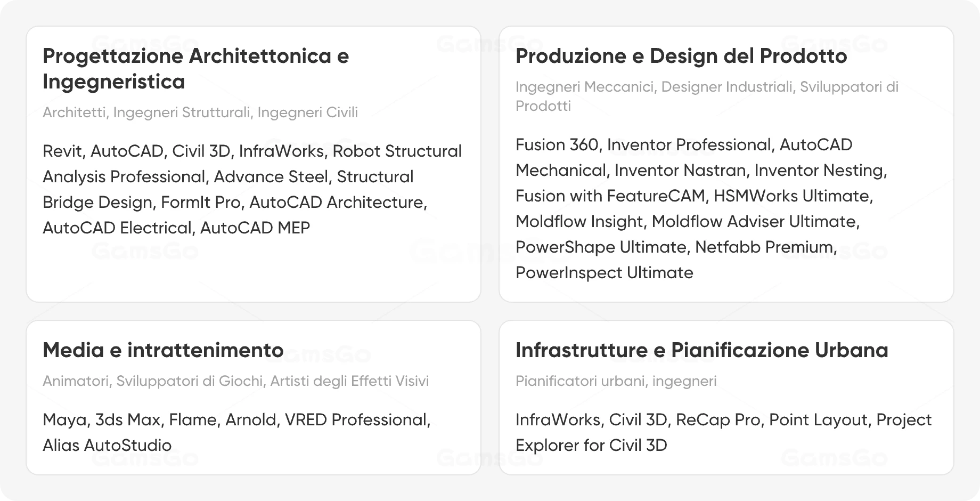Click the Architetti, Ingegneri Strutturali subtitle
Viewport: 980px width, 501px height.
(200, 112)
